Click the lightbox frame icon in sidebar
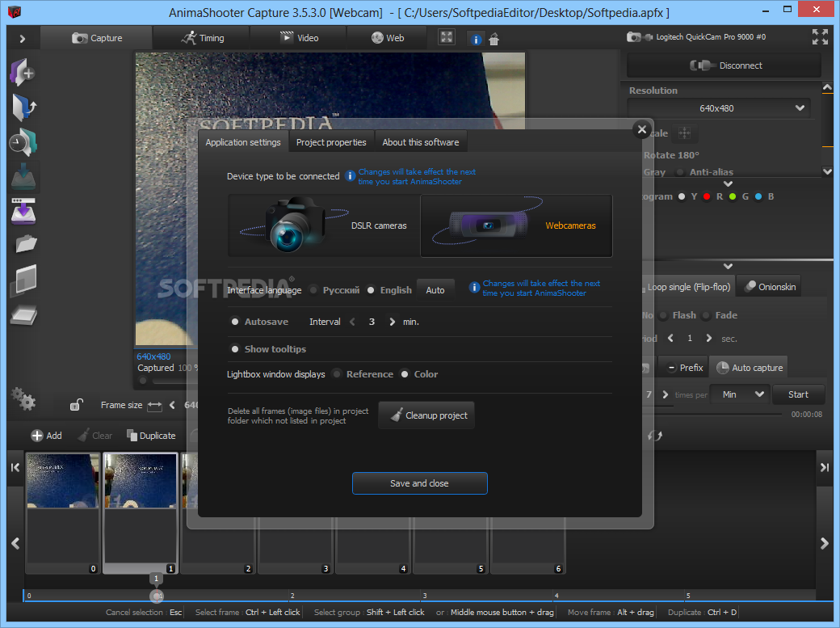Image resolution: width=840 pixels, height=628 pixels. [x=23, y=280]
